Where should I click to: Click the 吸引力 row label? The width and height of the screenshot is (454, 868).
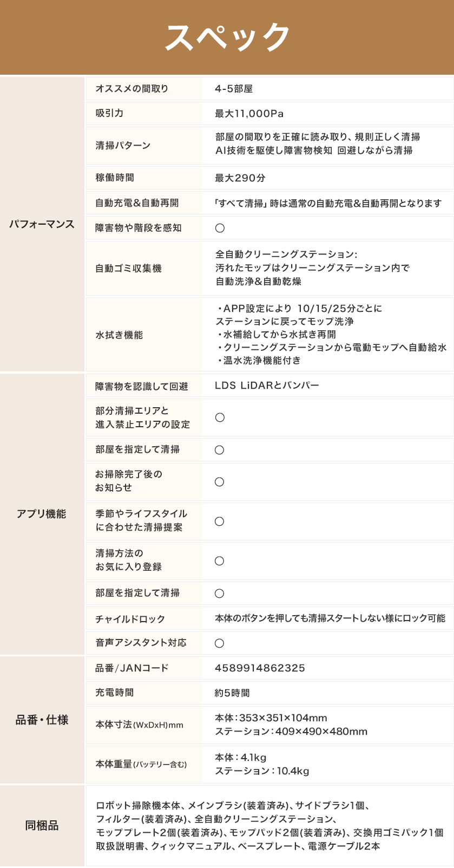pyautogui.click(x=109, y=113)
